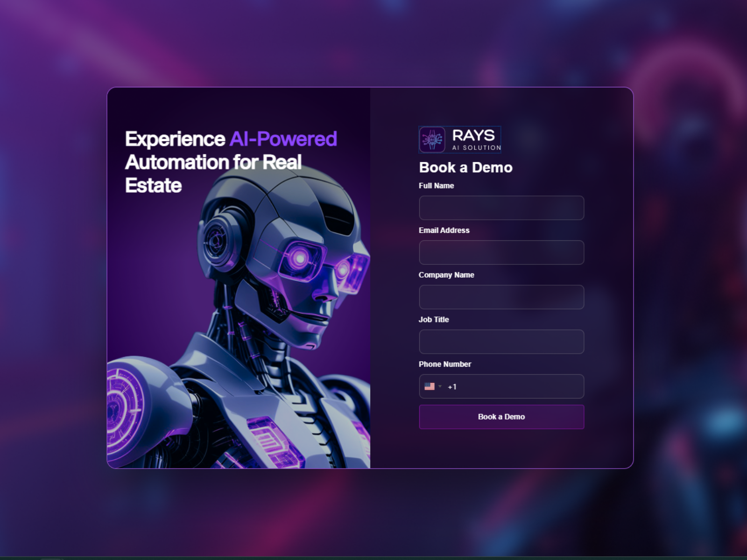Click the Phone Number label text

coord(444,364)
